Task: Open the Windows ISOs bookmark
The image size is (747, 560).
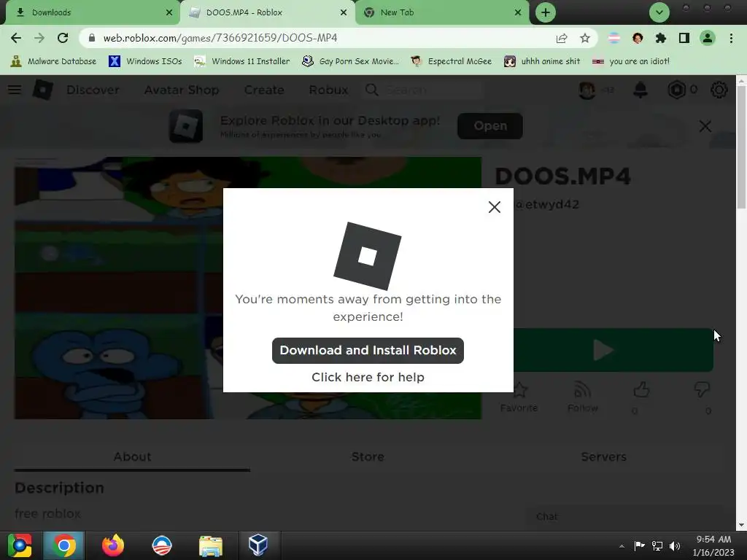Action: [146, 61]
